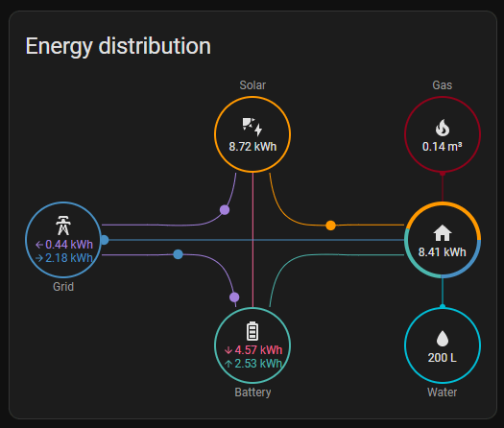Select the 8.41 kWh home consumption
Image resolution: width=504 pixels, height=428 pixels.
[x=443, y=252]
